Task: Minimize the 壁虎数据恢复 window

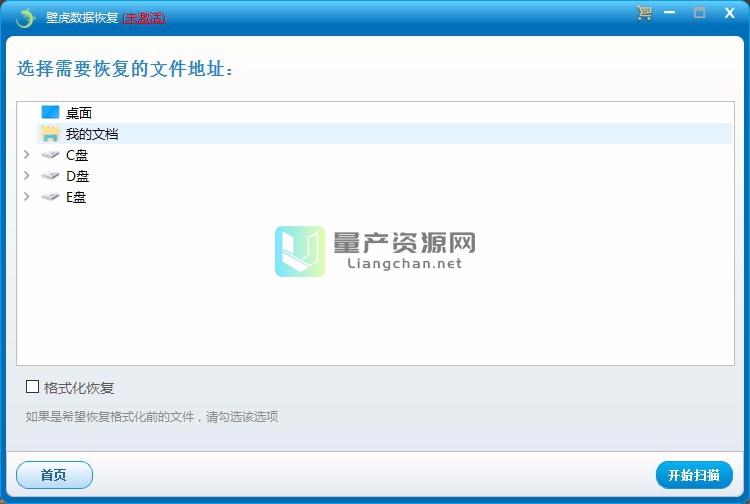Action: click(x=670, y=13)
